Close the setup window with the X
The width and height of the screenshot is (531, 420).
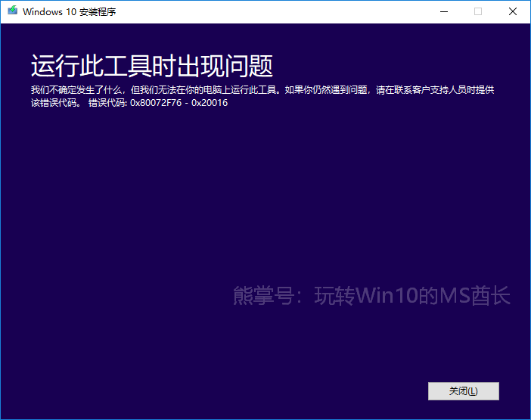[513, 11]
